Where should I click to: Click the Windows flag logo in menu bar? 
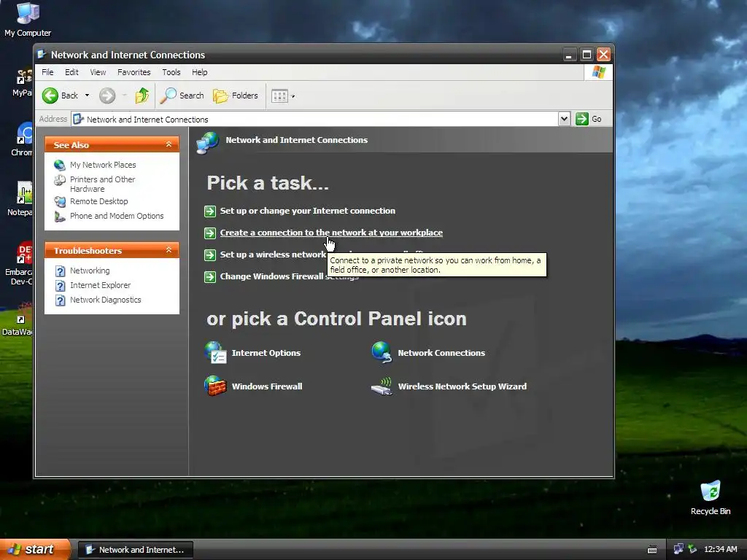(x=598, y=72)
